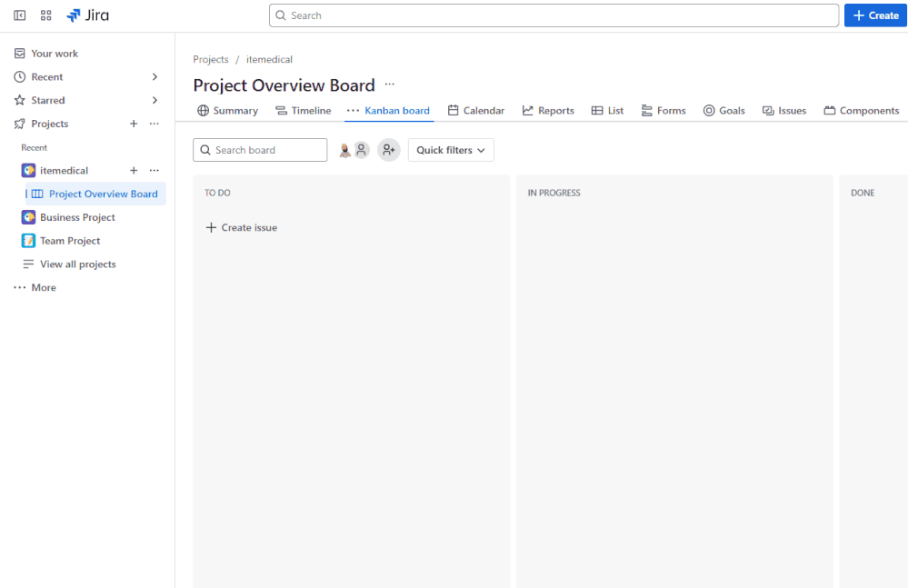Open the more options ellipsis next to itemedical
The height and width of the screenshot is (588, 908).
154,170
